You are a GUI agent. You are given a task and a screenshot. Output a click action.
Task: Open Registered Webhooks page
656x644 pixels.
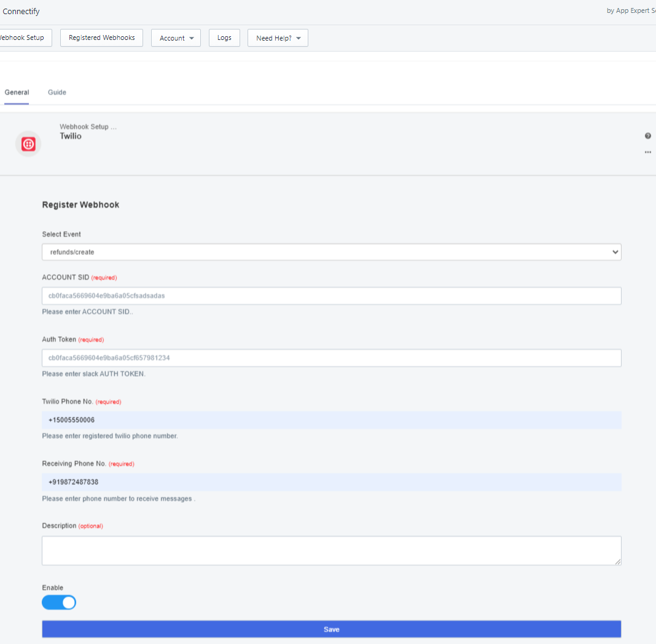[102, 37]
